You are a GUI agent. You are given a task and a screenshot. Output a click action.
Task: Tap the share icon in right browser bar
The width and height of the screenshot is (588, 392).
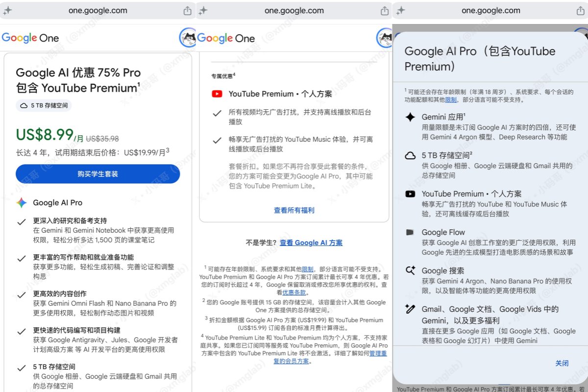coord(582,11)
